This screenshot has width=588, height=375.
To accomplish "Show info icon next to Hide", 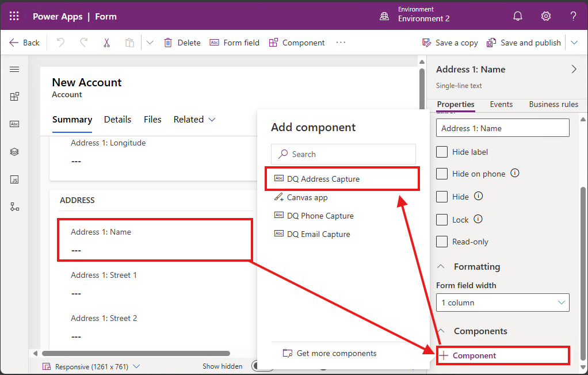I will click(x=478, y=196).
